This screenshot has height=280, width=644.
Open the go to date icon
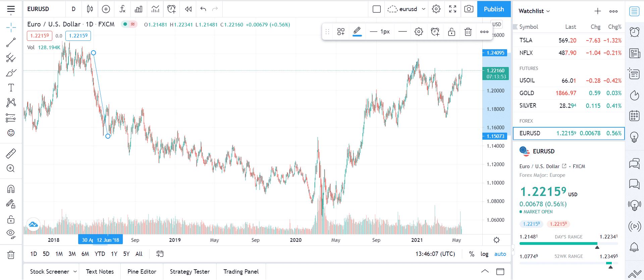[x=160, y=254]
